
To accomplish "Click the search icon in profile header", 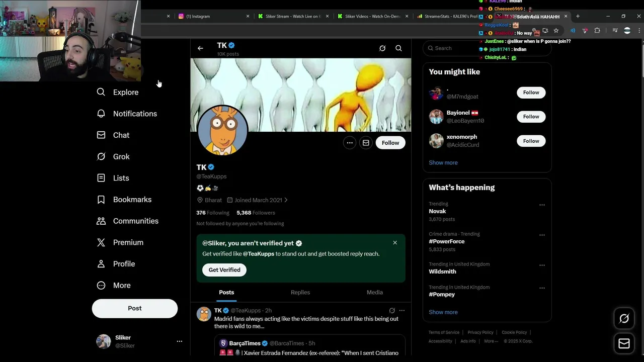I will (398, 48).
